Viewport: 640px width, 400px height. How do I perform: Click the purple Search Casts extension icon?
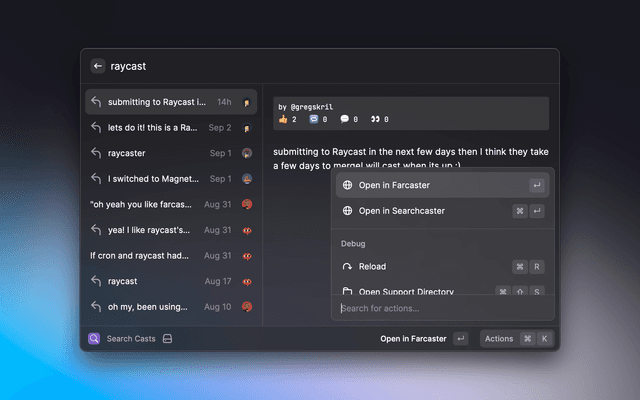point(93,339)
